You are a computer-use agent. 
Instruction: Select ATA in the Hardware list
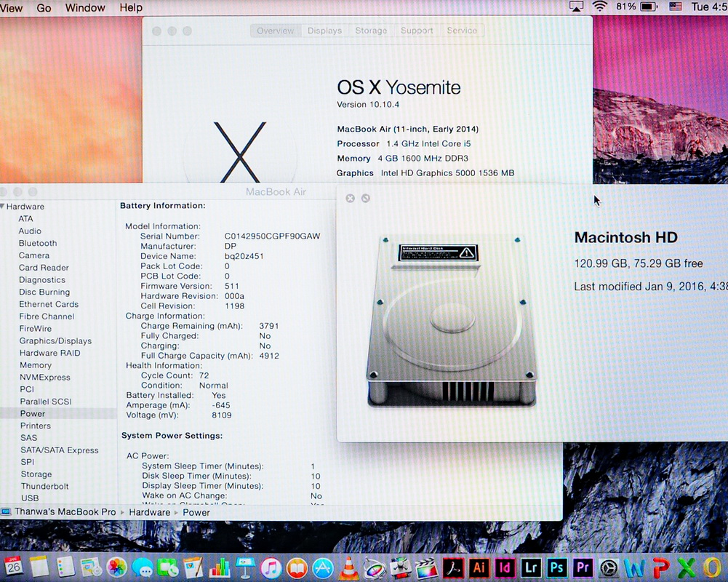pos(25,219)
